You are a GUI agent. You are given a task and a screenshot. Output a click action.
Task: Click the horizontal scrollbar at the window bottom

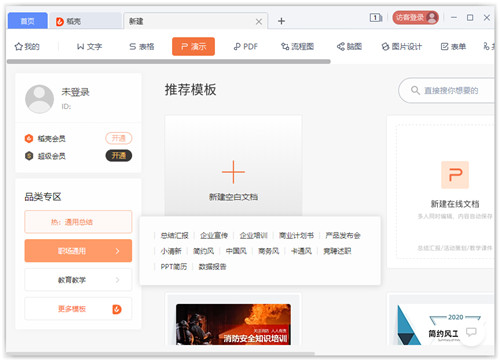[161, 353]
